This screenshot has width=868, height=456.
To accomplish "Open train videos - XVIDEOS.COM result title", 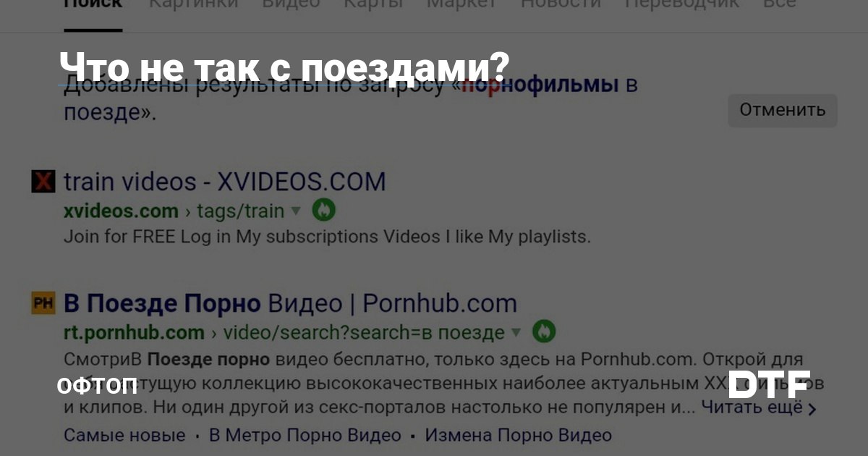I will point(225,182).
